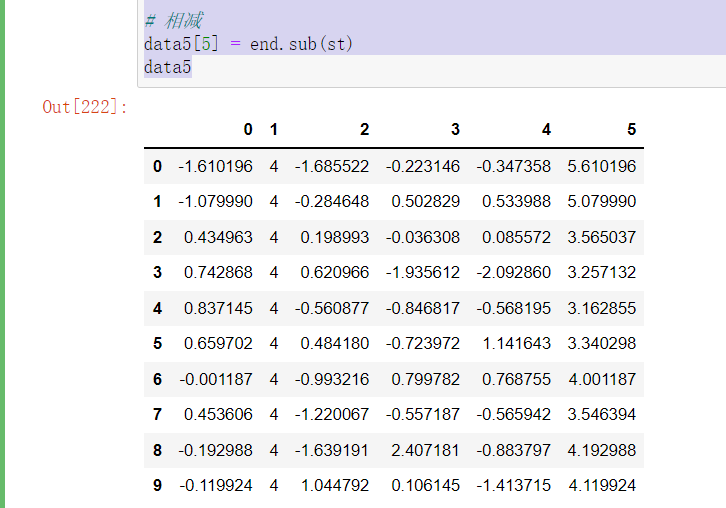Select cell value 5.079990
The image size is (726, 508).
(x=602, y=201)
